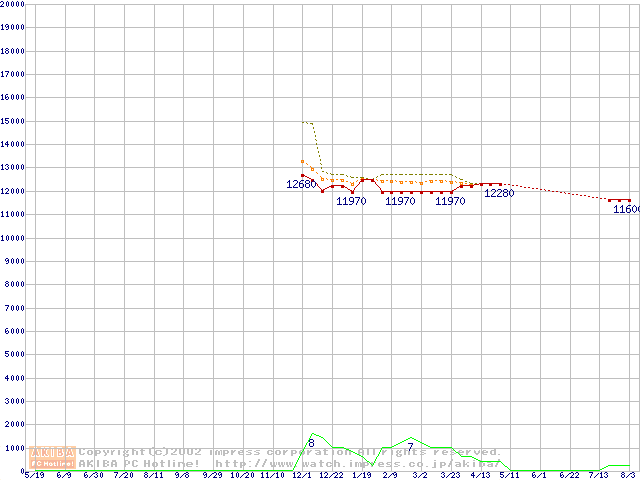
Task: Click the first orange data point marker
Action: (303, 161)
